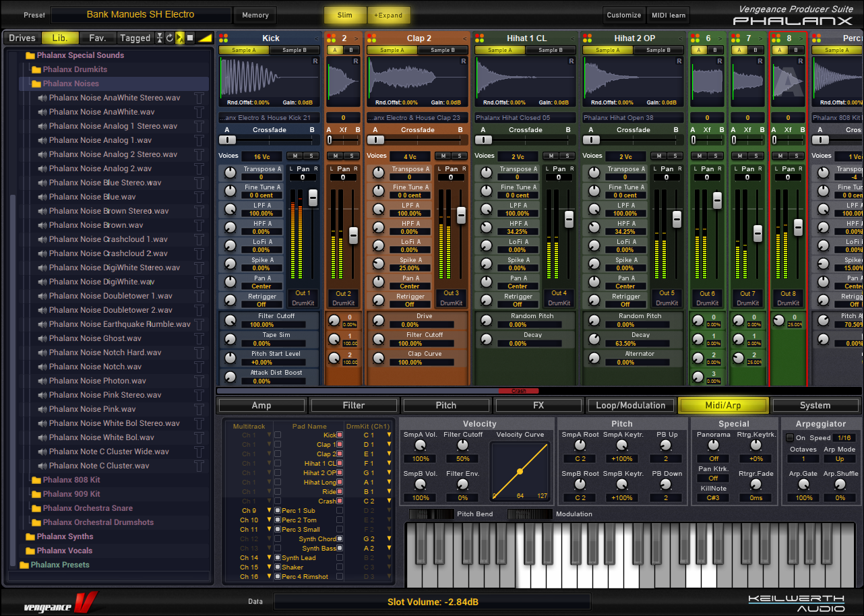This screenshot has width=864, height=616.
Task: Mute the Kick slot with M button
Action: [296, 156]
